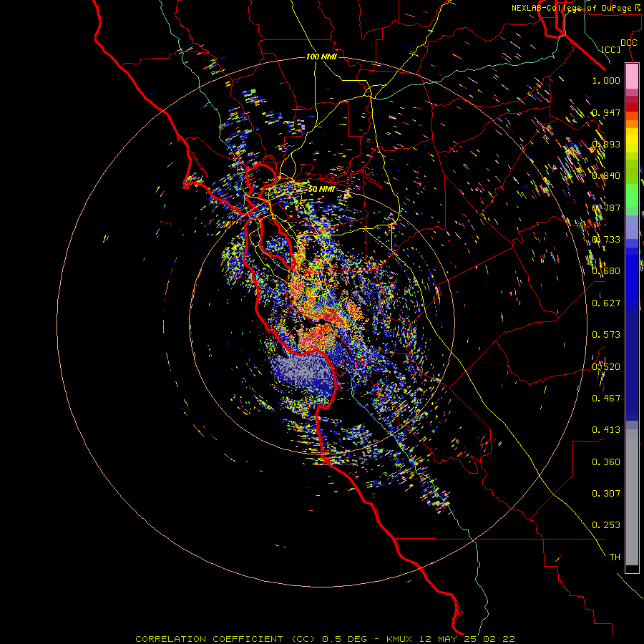Click the TH threshold label

615,557
